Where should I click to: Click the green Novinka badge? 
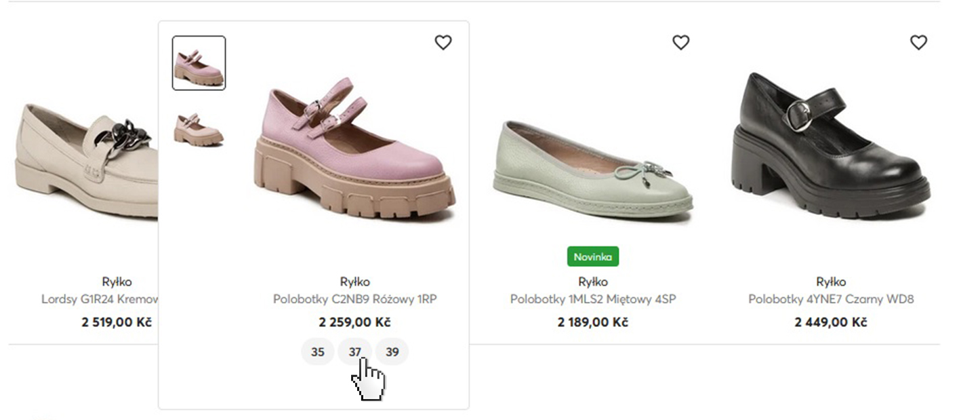click(x=593, y=256)
